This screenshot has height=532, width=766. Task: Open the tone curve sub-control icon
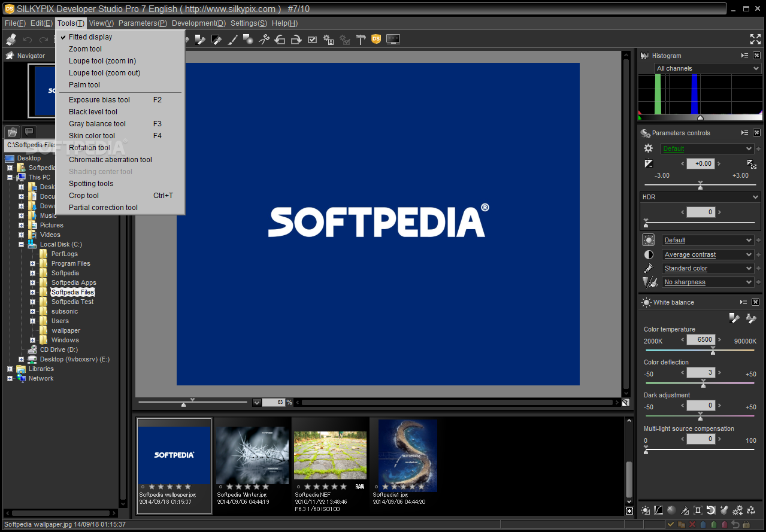[x=658, y=510]
